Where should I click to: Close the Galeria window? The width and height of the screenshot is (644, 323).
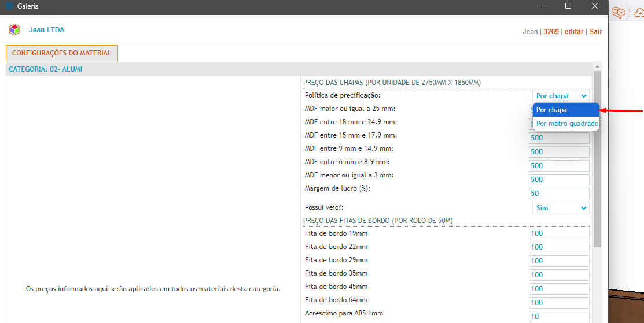(x=595, y=6)
